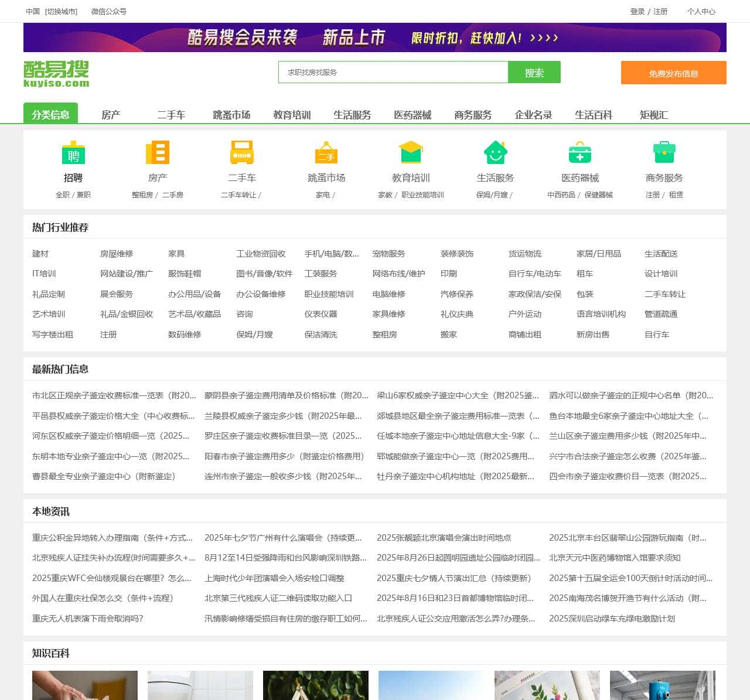Select the 二手车 bus icon
The width and height of the screenshot is (750, 700).
241,153
